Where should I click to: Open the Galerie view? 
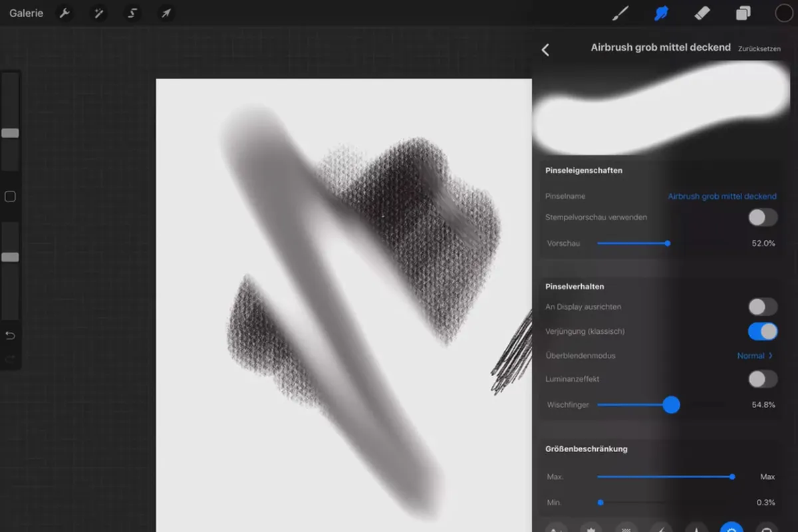27,13
